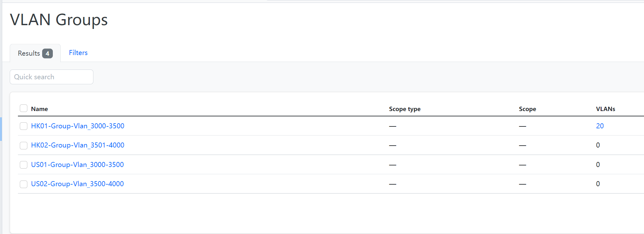Click the VLANs count for US02 group
The image size is (644, 234).
(598, 184)
